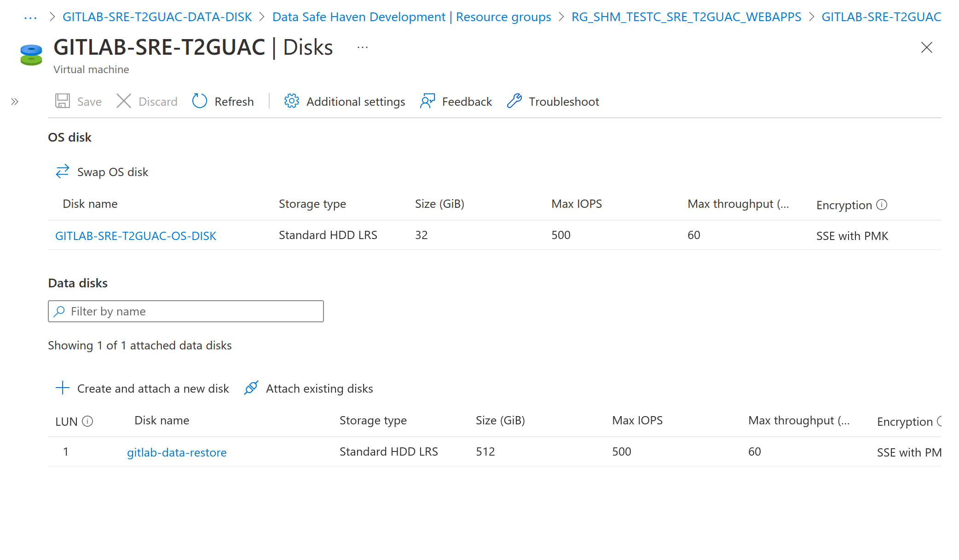Go to Data Safe Haven Development Resource groups
Image resolution: width=959 pixels, height=560 pixels.
coord(412,17)
